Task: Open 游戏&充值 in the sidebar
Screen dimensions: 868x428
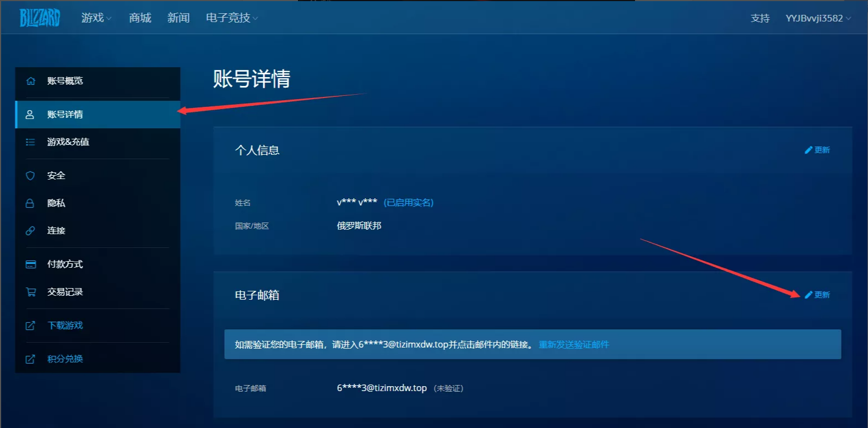Action: tap(97, 142)
